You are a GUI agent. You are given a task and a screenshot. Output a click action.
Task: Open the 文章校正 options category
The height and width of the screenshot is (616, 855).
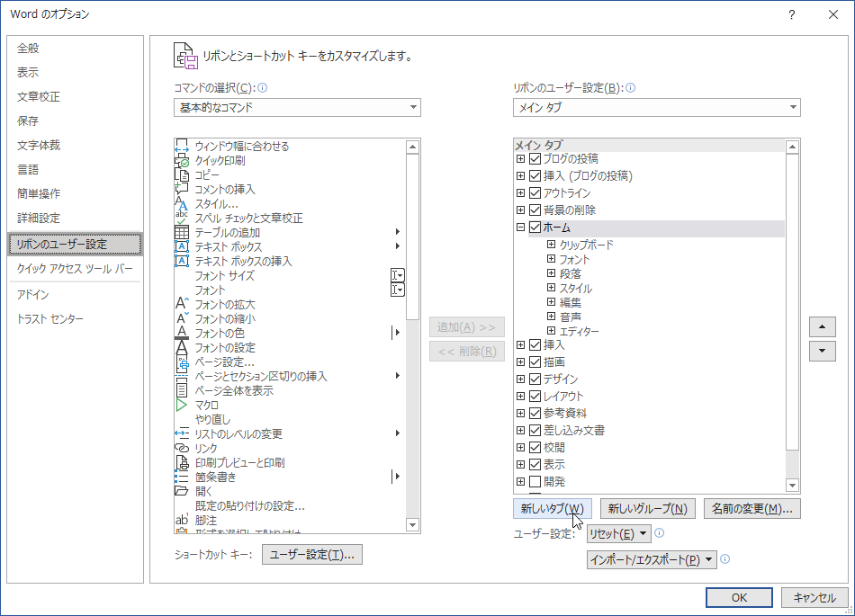tap(38, 96)
